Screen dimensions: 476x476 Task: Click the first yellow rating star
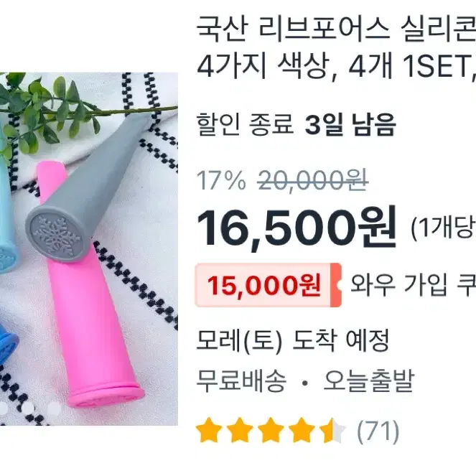[210, 430]
